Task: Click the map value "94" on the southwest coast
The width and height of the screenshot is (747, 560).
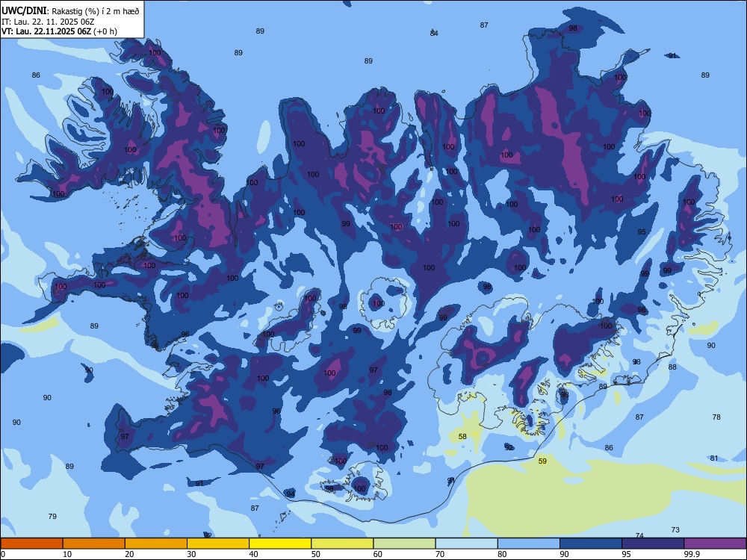Action: click(x=291, y=494)
